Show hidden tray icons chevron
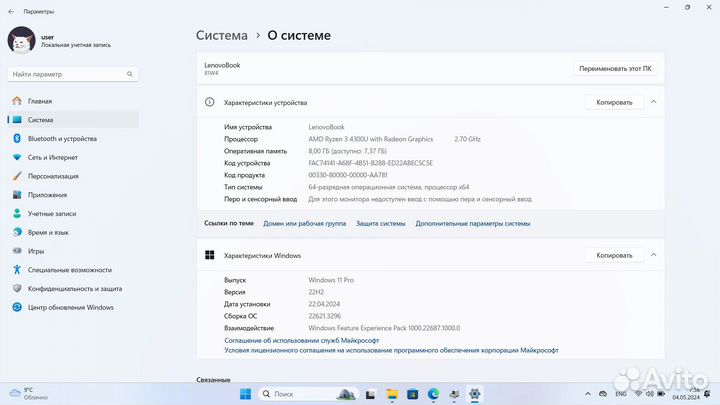This screenshot has height=405, width=720. click(588, 394)
